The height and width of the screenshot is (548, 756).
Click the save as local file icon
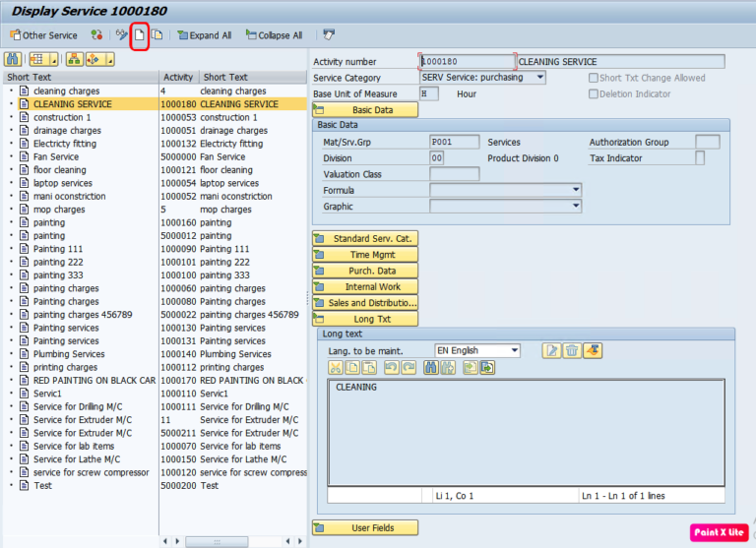click(487, 368)
